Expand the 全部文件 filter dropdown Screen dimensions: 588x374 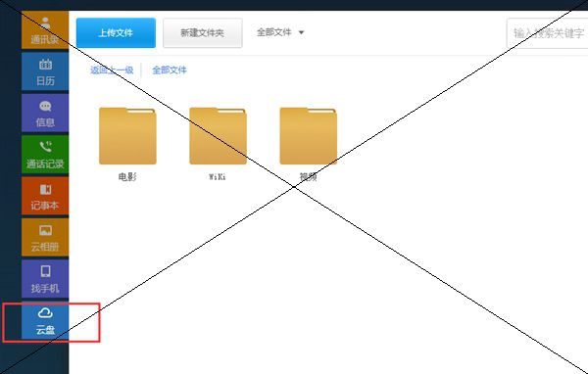(280, 32)
